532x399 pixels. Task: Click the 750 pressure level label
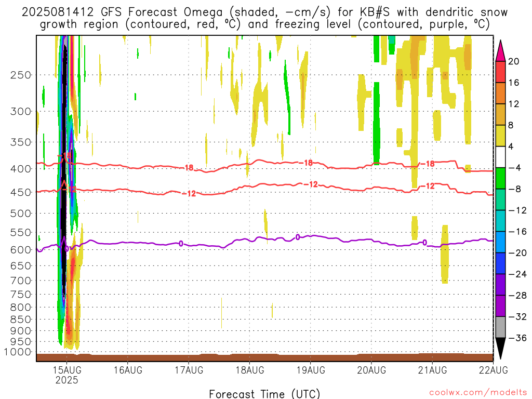(21, 295)
